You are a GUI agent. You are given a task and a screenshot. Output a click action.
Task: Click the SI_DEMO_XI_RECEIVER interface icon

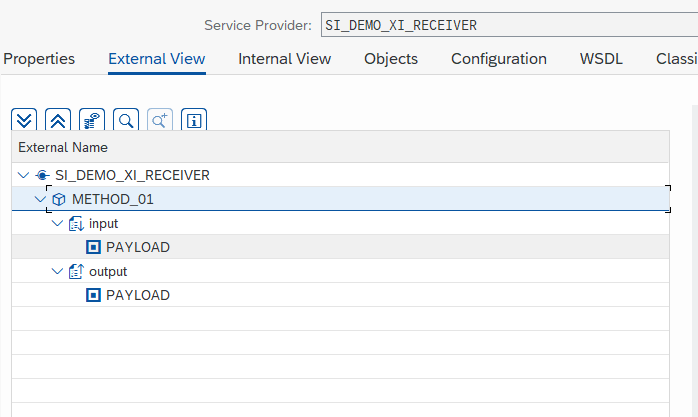pyautogui.click(x=42, y=175)
